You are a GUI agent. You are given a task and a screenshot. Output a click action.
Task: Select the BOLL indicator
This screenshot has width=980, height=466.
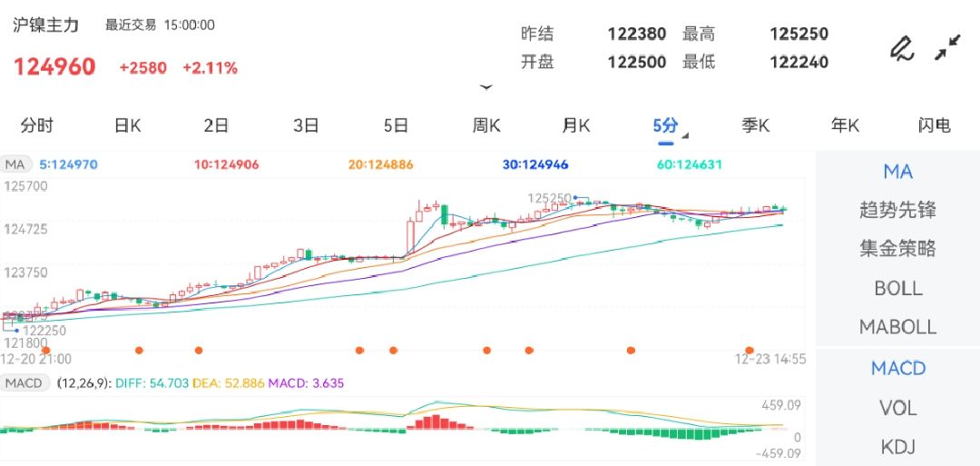897,288
